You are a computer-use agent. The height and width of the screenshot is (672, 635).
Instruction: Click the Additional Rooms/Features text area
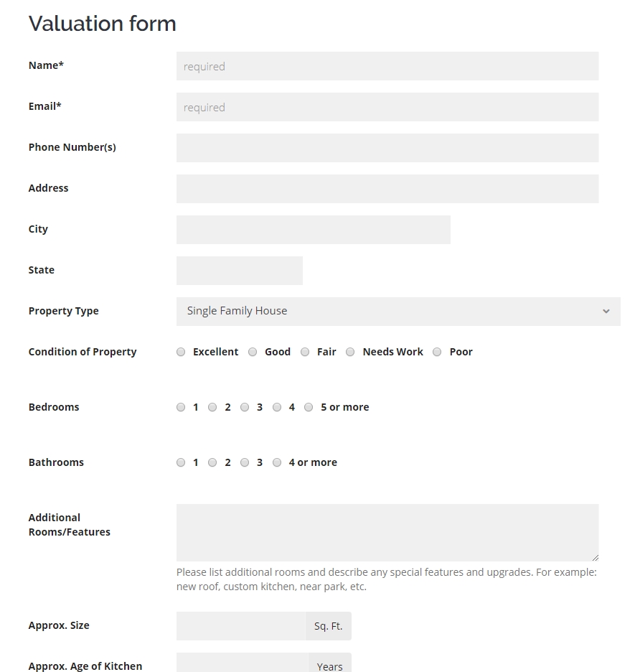tap(387, 532)
